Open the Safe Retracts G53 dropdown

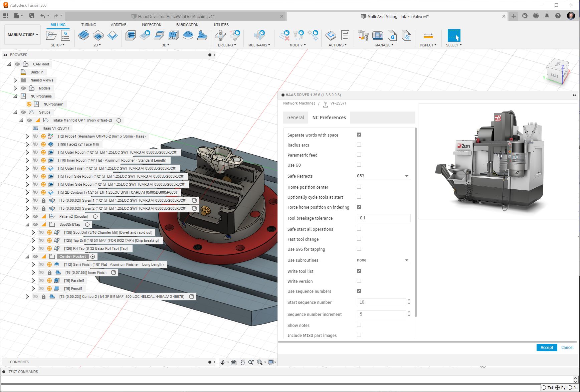[383, 176]
